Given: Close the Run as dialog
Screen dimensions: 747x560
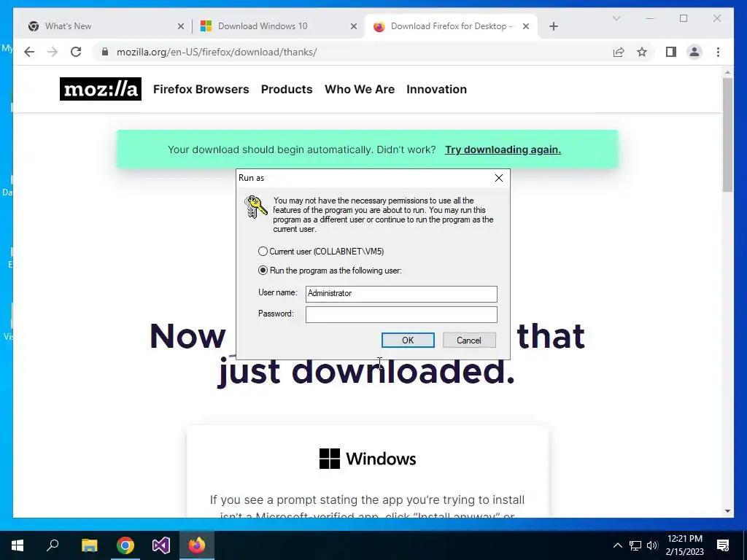Looking at the screenshot, I should pos(499,178).
